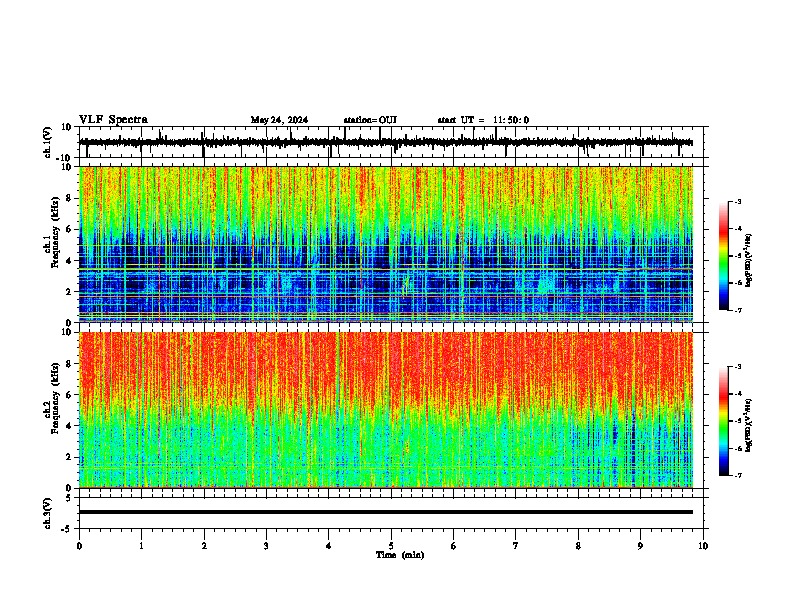Click the "Time (min)" axis label
The image size is (792, 612).
[x=400, y=555]
